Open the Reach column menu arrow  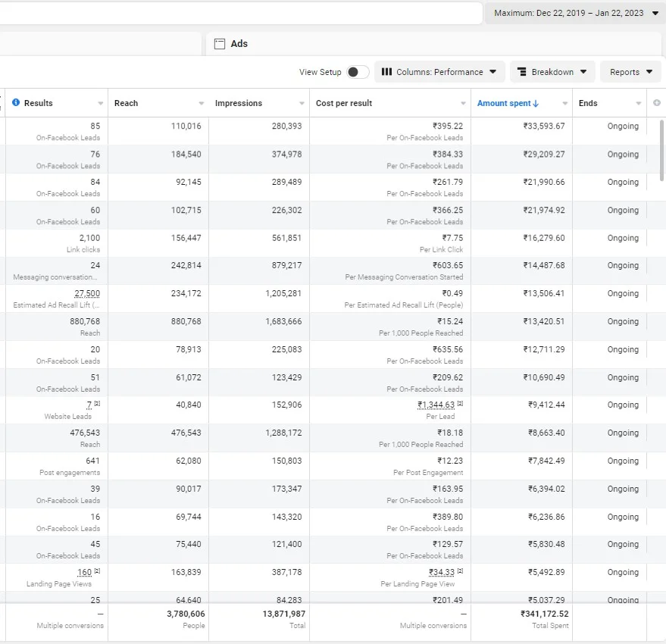click(202, 103)
